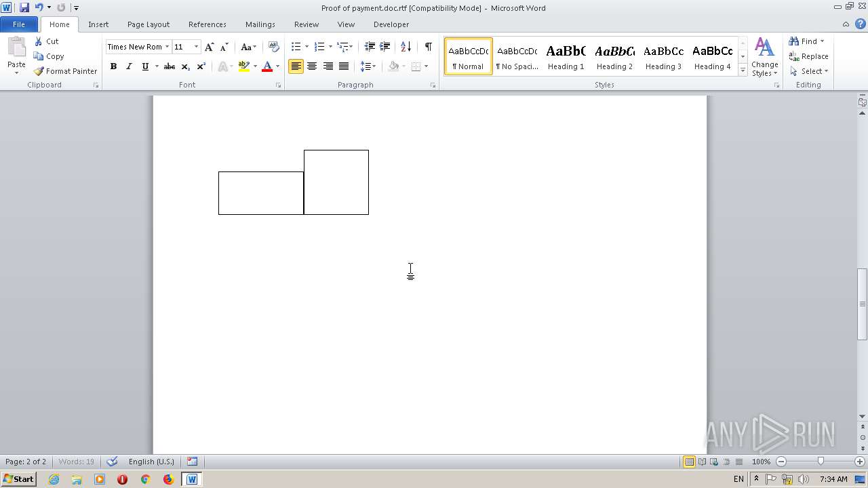Toggle Bold formatting

pos(113,66)
